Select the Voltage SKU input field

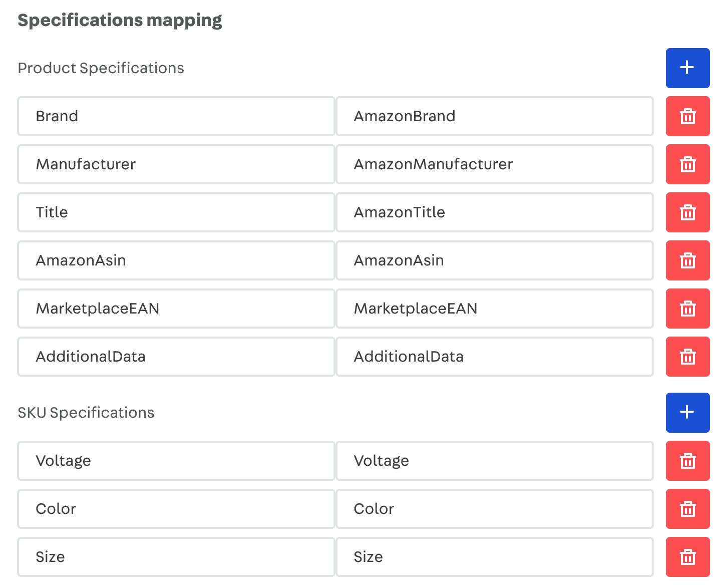tap(176, 461)
